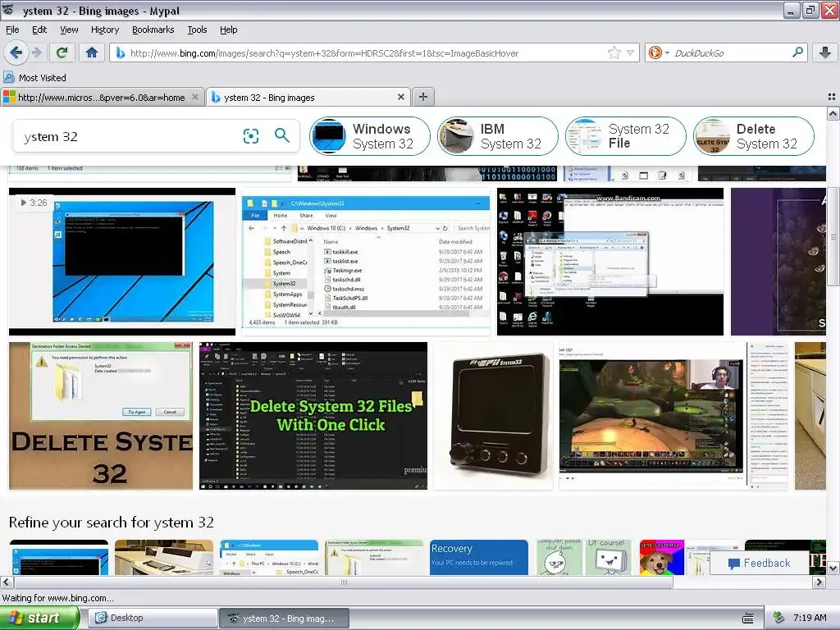This screenshot has height=630, width=840.
Task: Click the vertical scrollbar down arrow
Action: point(833,568)
